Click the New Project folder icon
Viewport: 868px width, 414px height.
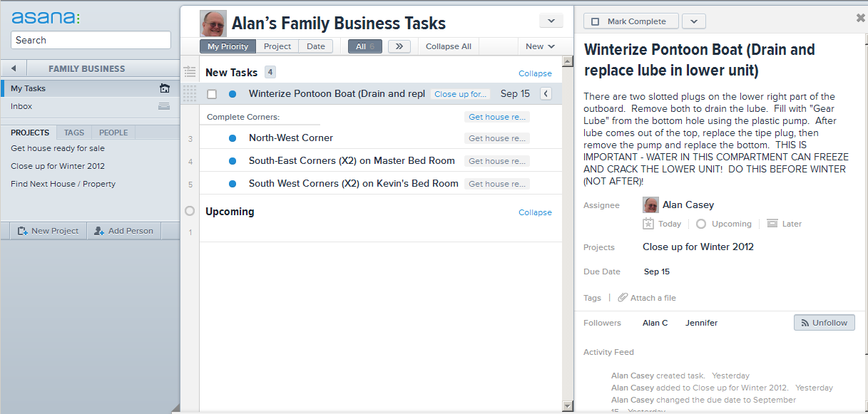tap(23, 231)
